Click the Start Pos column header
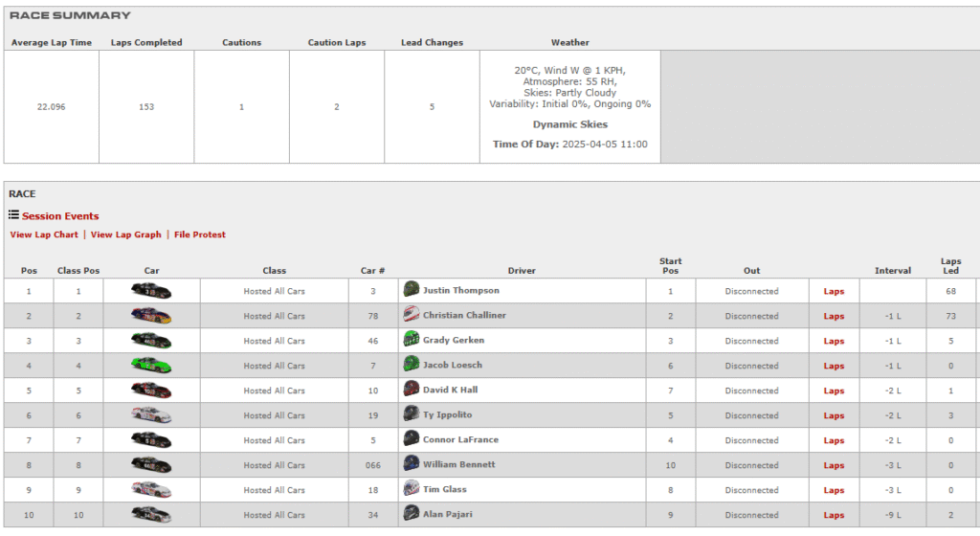980x536 pixels. [670, 265]
